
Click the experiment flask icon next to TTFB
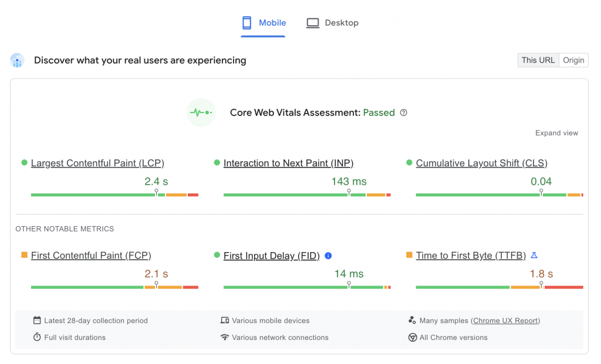(534, 255)
